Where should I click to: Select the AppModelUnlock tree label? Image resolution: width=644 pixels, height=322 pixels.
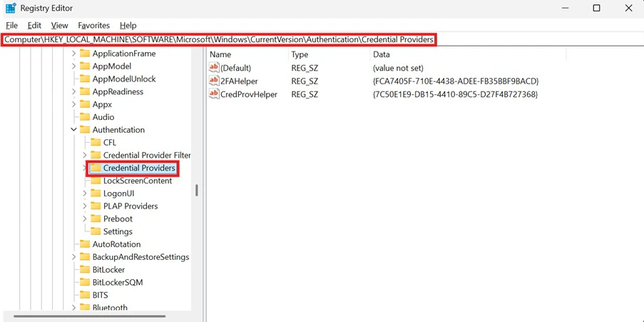124,79
